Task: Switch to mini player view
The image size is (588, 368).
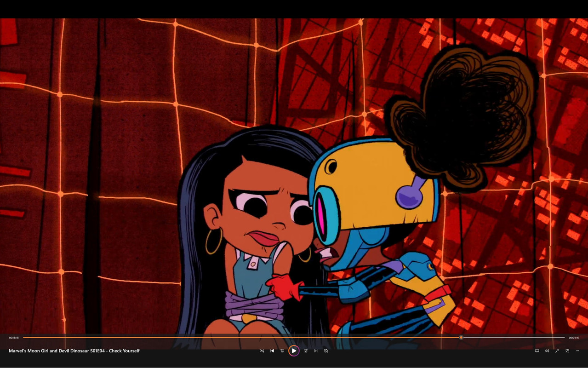Action: (x=567, y=351)
